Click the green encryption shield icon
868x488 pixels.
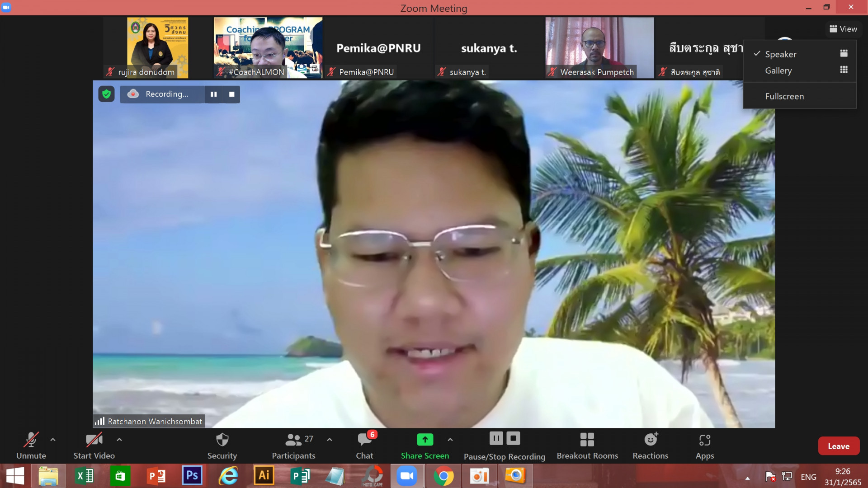(x=106, y=94)
